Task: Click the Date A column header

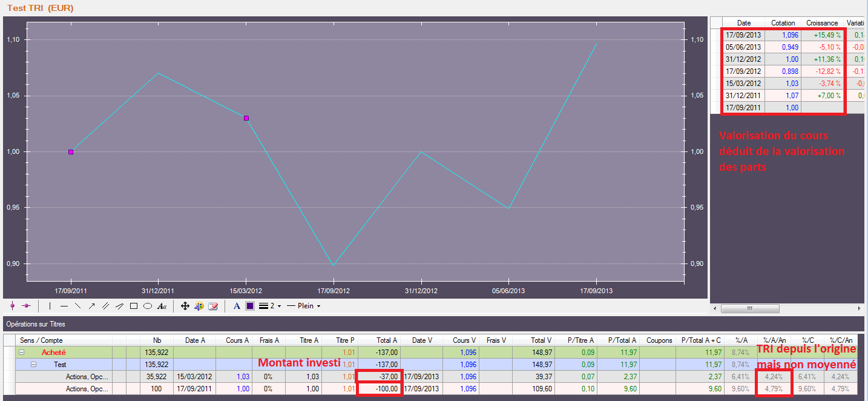Action: coord(195,340)
